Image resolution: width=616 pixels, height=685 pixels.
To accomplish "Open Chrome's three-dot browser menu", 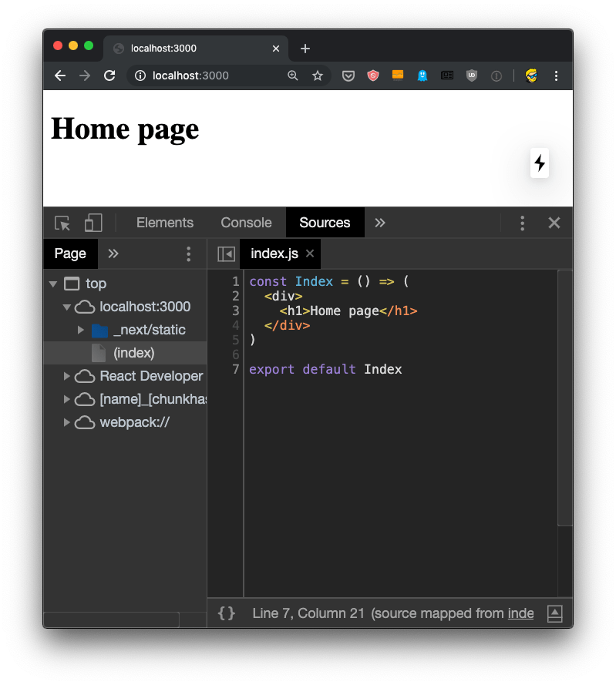I will tap(556, 76).
